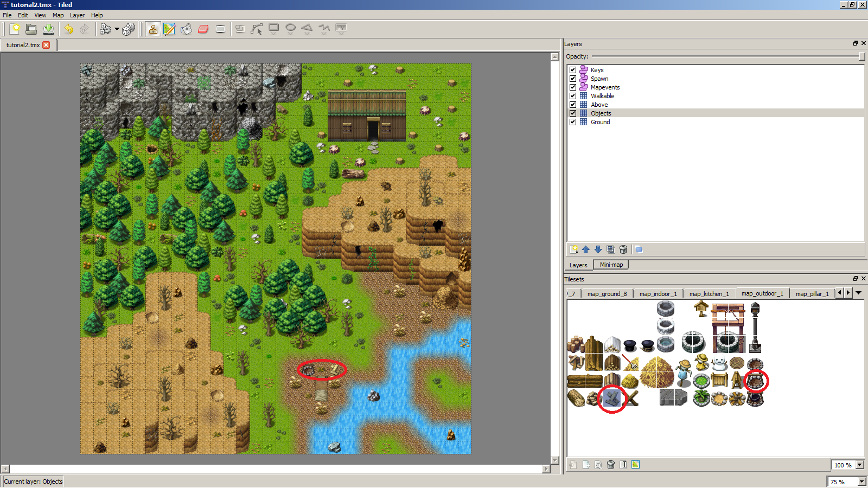The width and height of the screenshot is (868, 488).
Task: Switch to the map_ground_8 tileset tab
Action: [607, 294]
